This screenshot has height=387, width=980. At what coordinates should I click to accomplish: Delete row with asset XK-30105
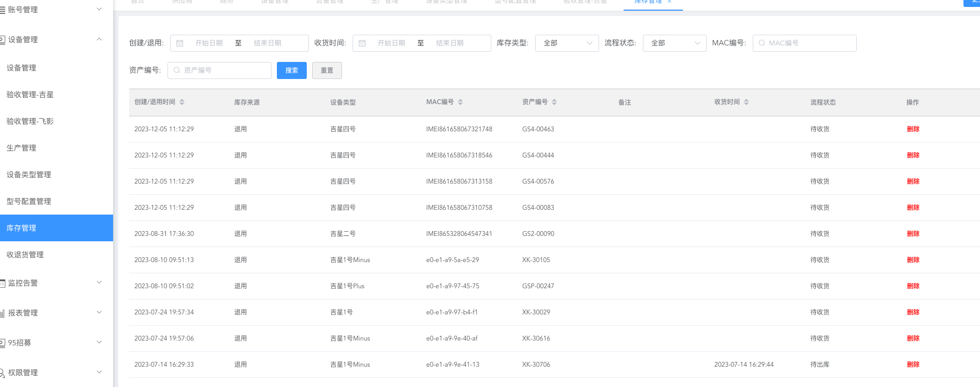[x=913, y=260]
